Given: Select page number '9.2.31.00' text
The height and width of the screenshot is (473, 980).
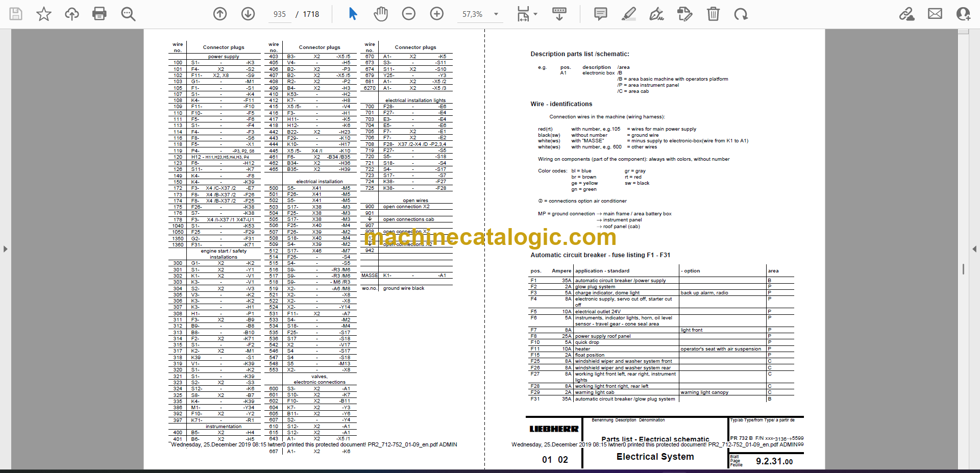Looking at the screenshot, I should (774, 461).
